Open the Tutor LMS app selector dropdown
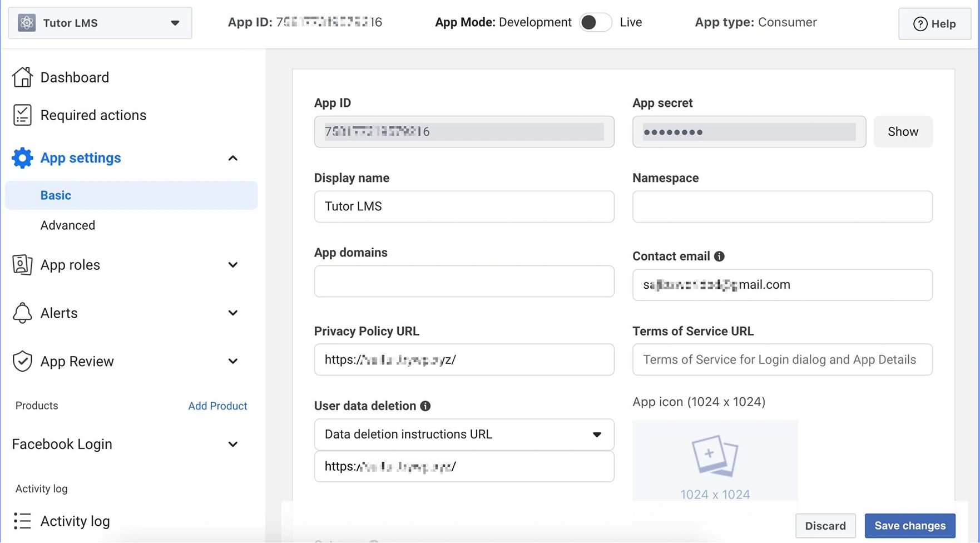Viewport: 980px width, 543px height. coord(100,23)
